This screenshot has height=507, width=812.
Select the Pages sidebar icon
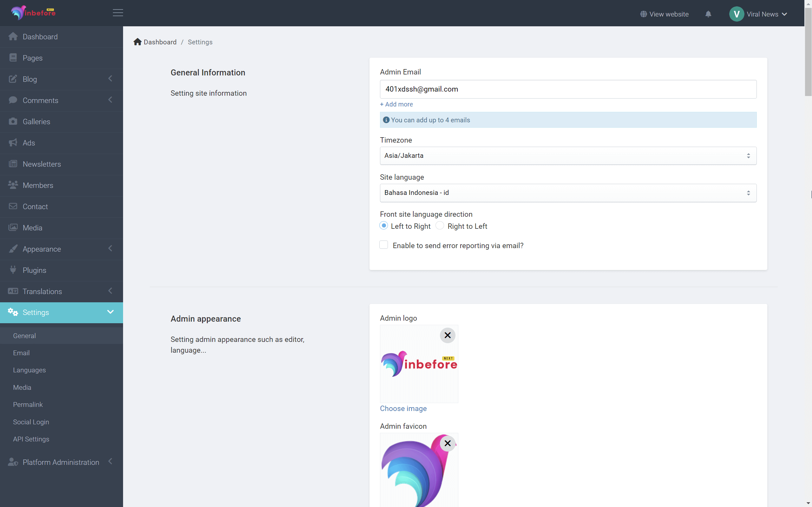[x=13, y=58]
